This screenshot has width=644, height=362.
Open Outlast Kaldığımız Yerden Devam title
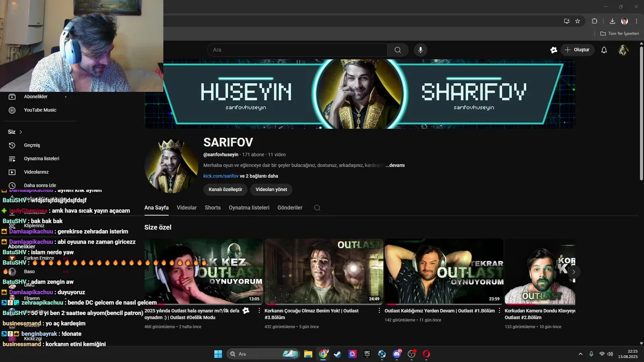(440, 311)
